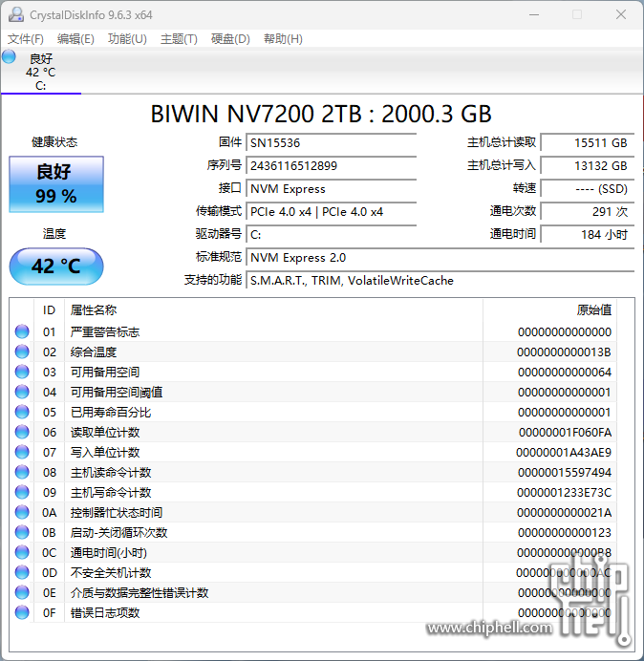Click the 良好 99 % health status button
The width and height of the screenshot is (644, 661).
click(56, 184)
